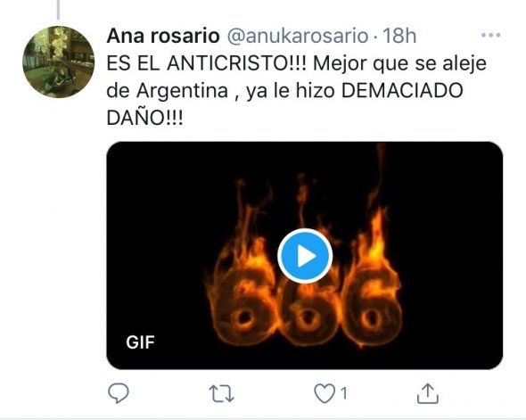The height and width of the screenshot is (420, 526).
Task: View the like count showing 1
Action: point(343,393)
